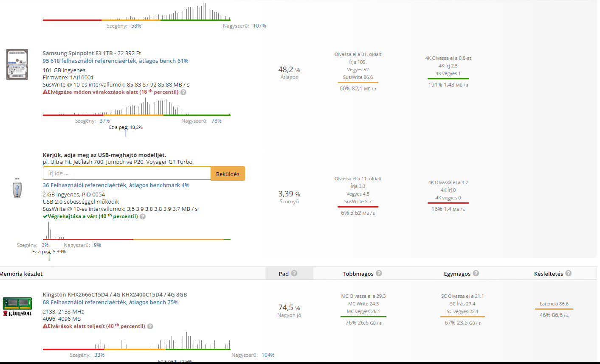Click Samsung poor percentage 37%
Image resolution: width=600 pixels, height=364 pixels.
pyautogui.click(x=104, y=121)
